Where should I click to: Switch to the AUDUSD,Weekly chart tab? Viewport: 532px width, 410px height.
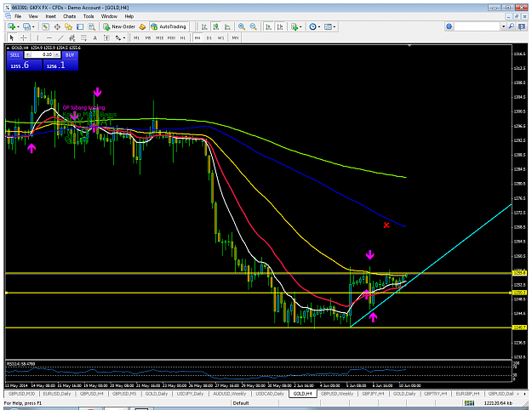[229, 394]
